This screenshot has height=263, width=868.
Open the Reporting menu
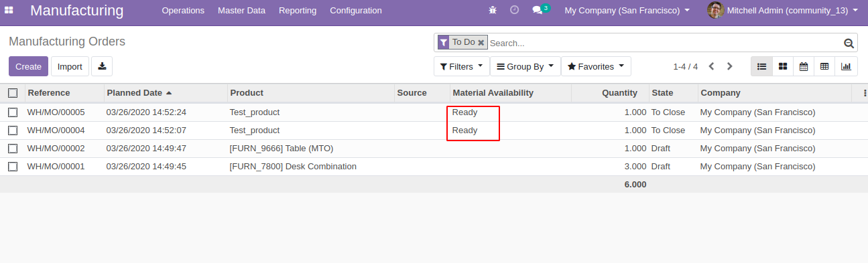pos(298,10)
